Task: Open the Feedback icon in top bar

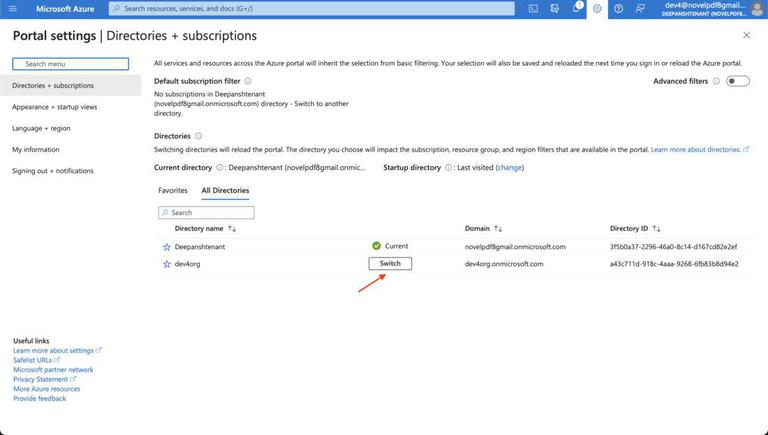Action: [640, 9]
